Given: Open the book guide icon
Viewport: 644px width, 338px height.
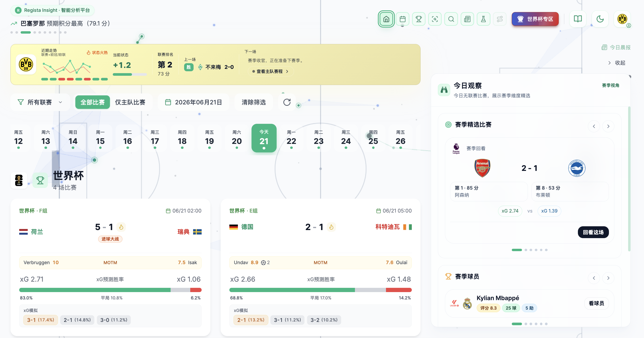Looking at the screenshot, I should tap(578, 19).
